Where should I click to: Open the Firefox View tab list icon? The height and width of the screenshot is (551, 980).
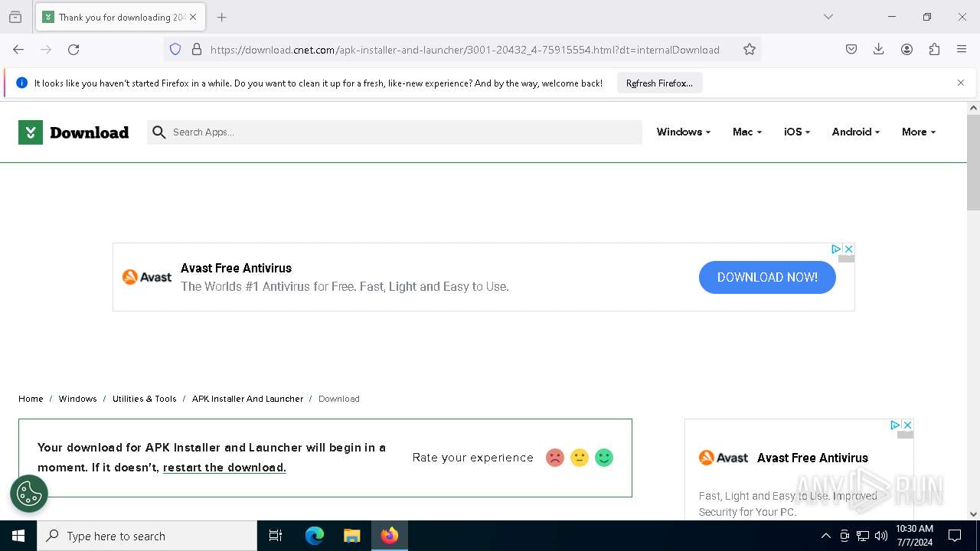pyautogui.click(x=15, y=17)
